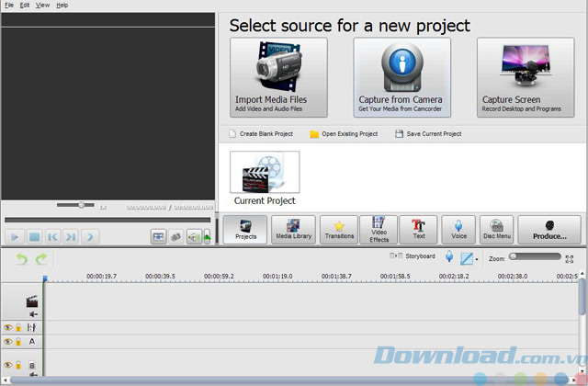Click the timeline scroll left arrow
The width and height of the screenshot is (588, 386).
pyautogui.click(x=5, y=380)
